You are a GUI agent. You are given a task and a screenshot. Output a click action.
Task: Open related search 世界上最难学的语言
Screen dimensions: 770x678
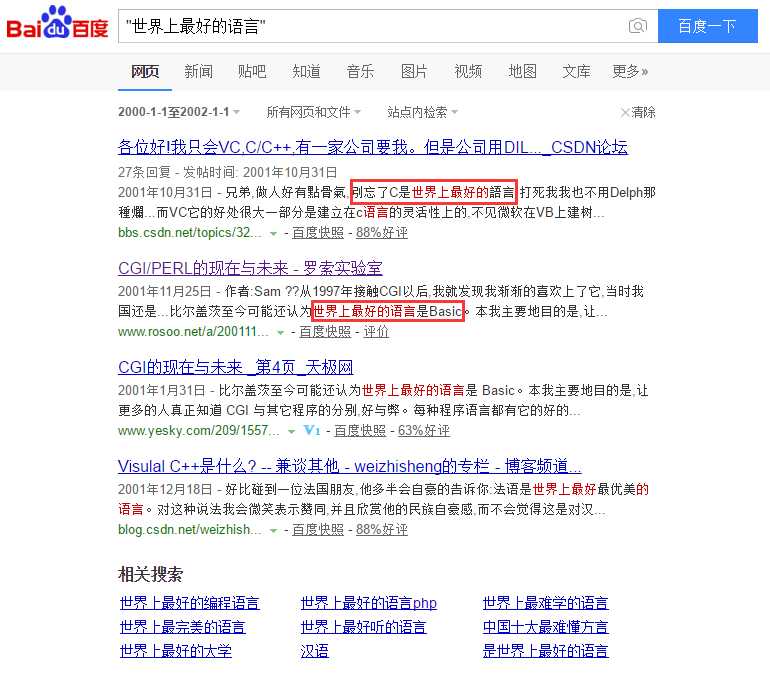point(546,603)
